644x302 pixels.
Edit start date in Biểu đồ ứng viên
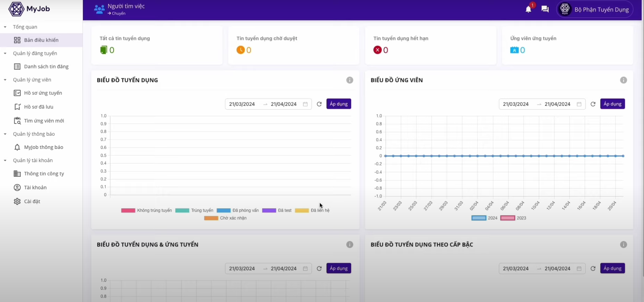(516, 104)
